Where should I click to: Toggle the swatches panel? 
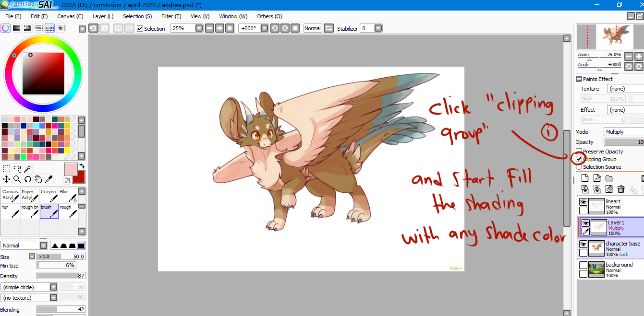click(x=49, y=28)
